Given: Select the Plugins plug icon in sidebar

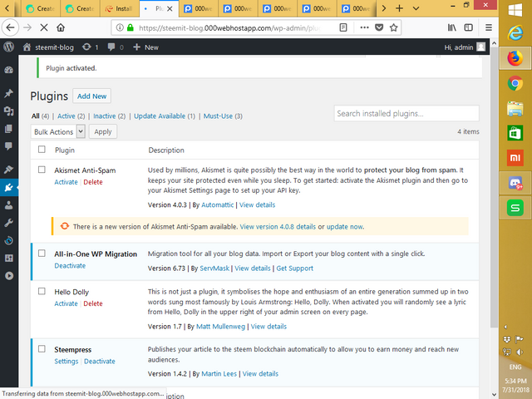Looking at the screenshot, I should tap(9, 187).
